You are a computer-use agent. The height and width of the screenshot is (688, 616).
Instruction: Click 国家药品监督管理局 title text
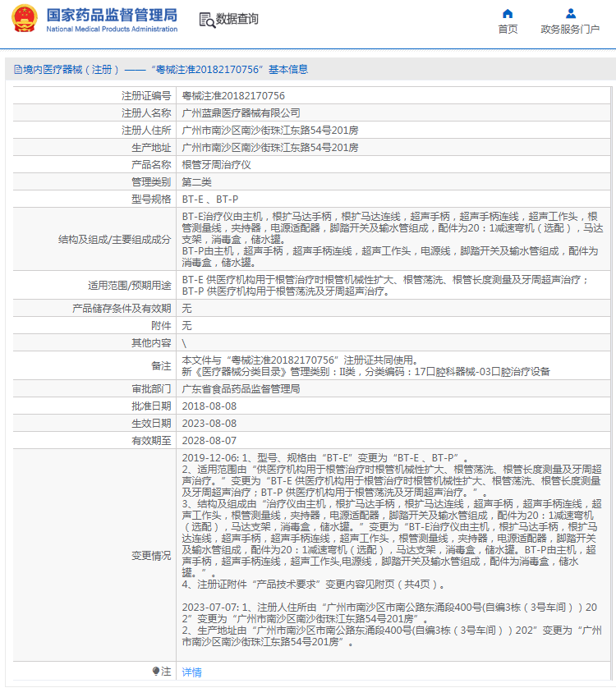click(112, 15)
